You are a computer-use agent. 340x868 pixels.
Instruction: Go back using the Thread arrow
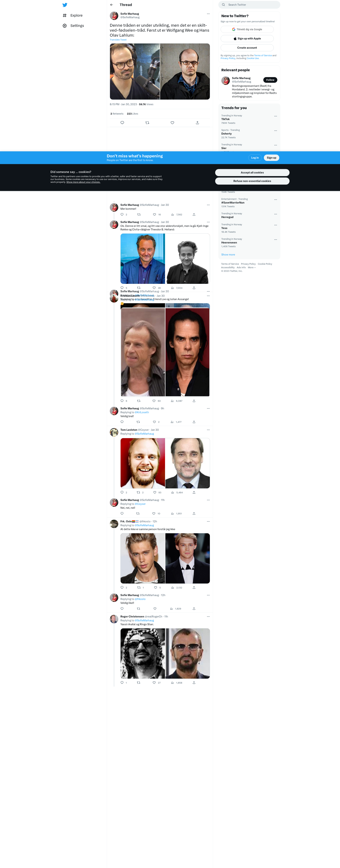pyautogui.click(x=112, y=5)
